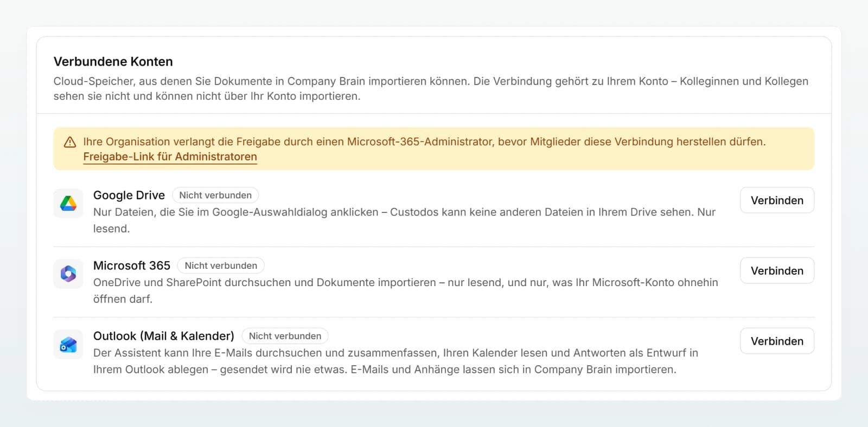The width and height of the screenshot is (868, 427).
Task: Click the intro text starting 'Cloud-Speicher, aus denen Sie'
Action: click(431, 88)
